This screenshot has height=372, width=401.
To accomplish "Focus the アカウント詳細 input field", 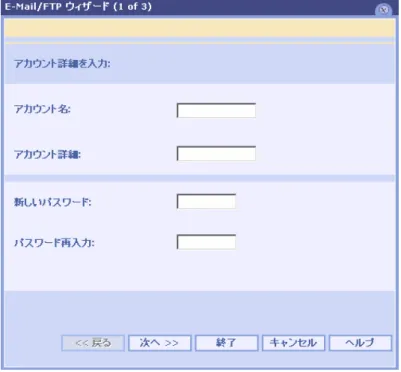I will click(216, 154).
